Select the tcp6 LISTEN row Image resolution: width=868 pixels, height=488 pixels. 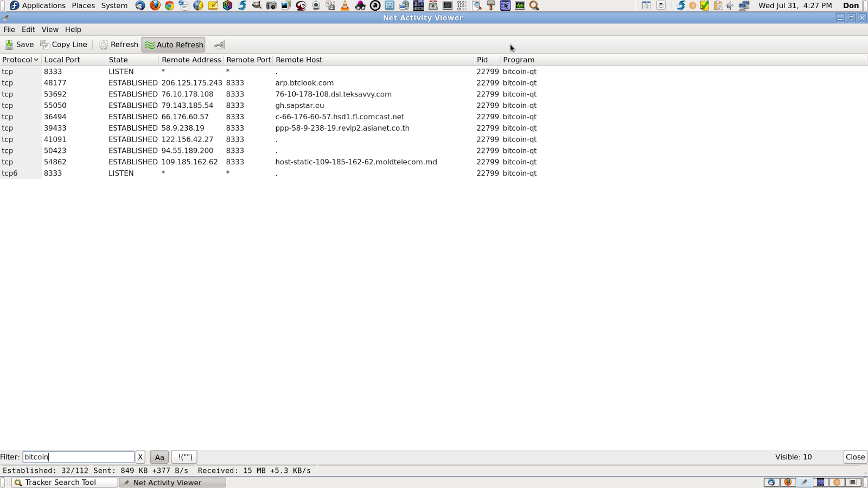434,174
